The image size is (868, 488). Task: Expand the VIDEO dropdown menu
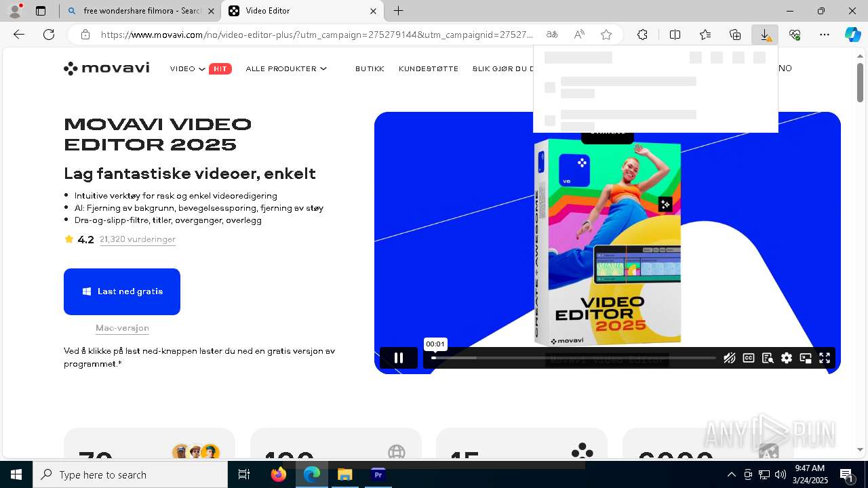click(x=188, y=68)
